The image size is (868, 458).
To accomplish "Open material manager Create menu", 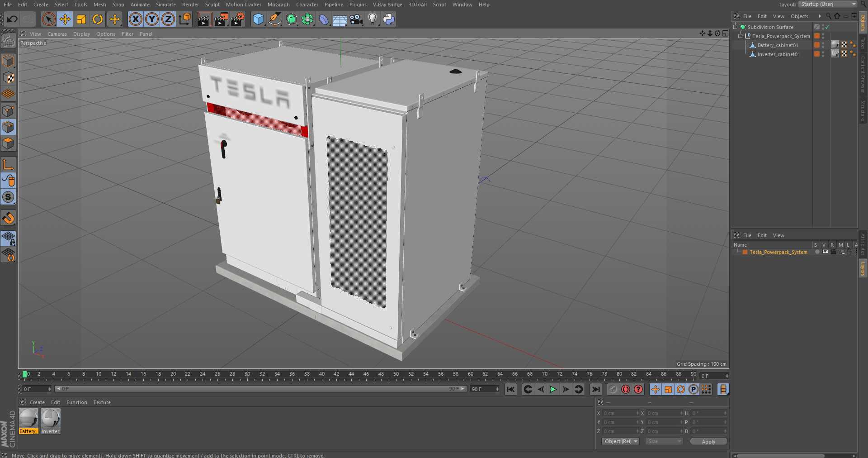I will tap(37, 402).
